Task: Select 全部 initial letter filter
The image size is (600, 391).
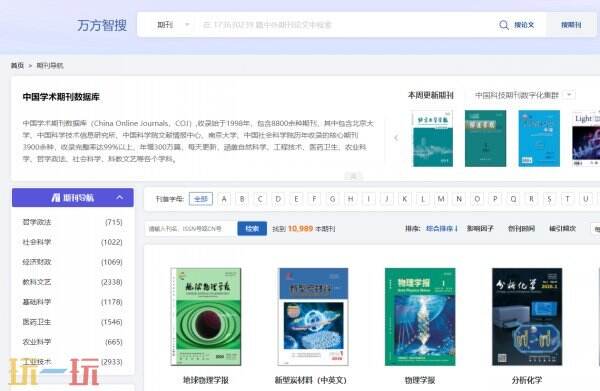Action: point(201,199)
